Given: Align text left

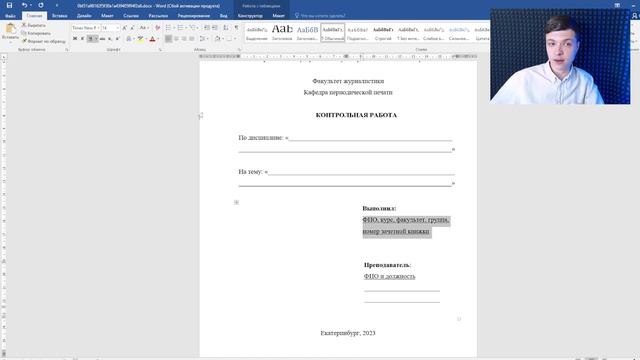Looking at the screenshot, I should pyautogui.click(x=169, y=39).
